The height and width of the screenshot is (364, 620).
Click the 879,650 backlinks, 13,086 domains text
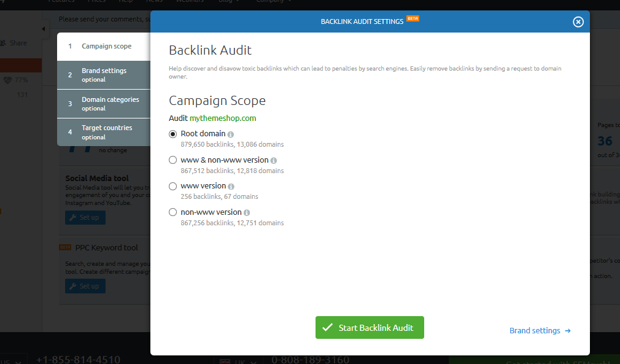tap(232, 144)
